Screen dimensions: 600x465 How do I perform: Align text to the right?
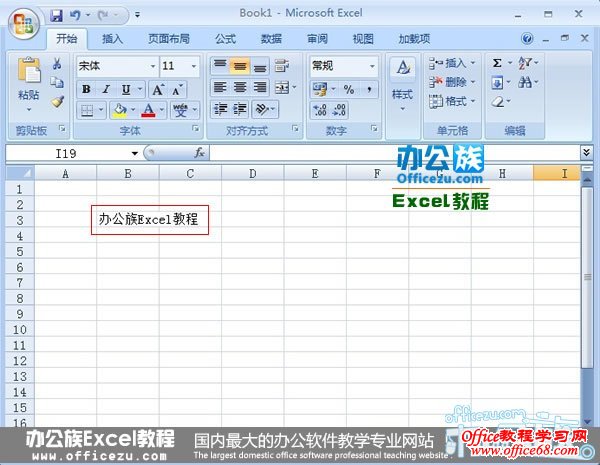260,88
